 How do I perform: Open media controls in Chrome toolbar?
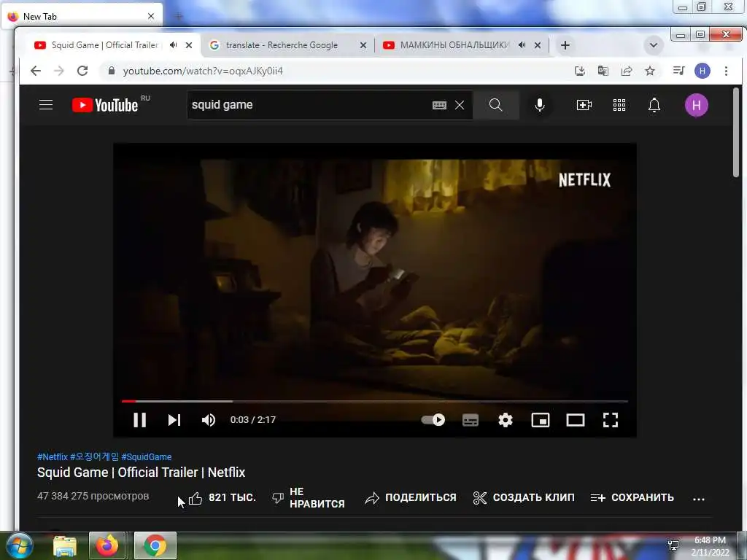[678, 71]
